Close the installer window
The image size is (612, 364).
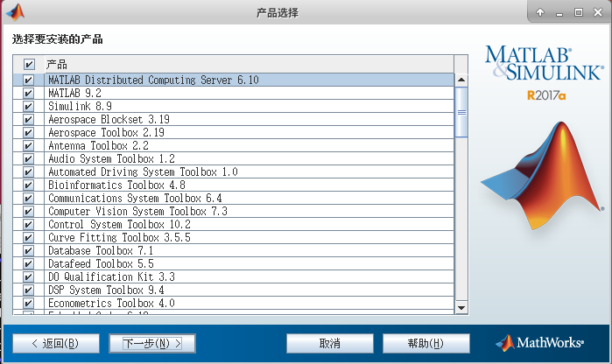click(x=598, y=12)
